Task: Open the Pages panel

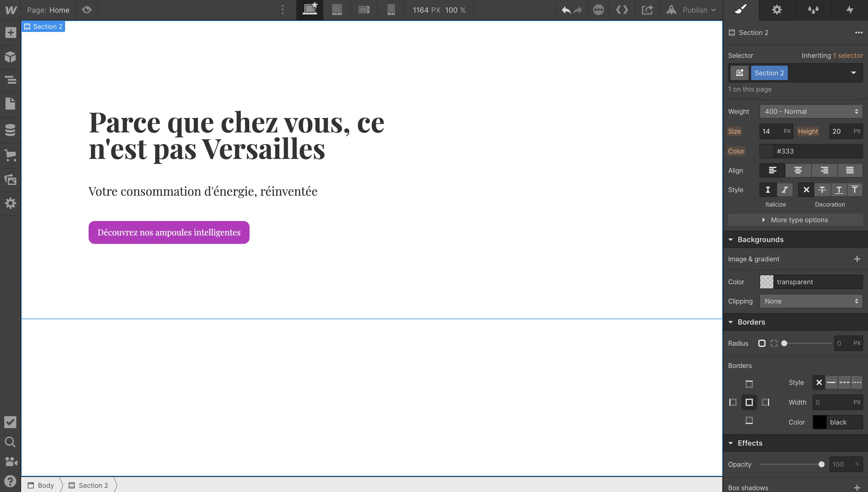Action: [x=11, y=103]
